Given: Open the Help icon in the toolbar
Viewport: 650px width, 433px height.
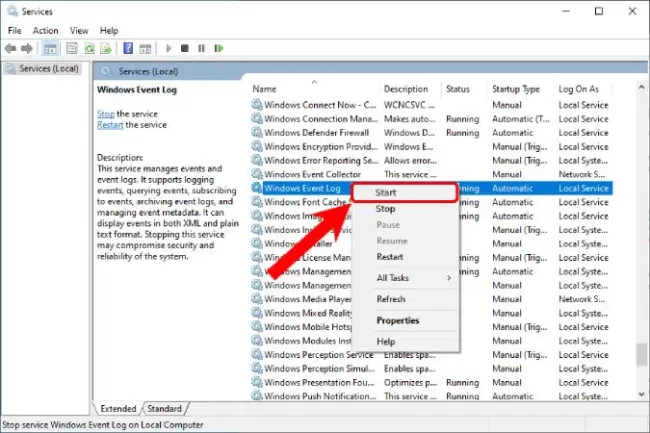Looking at the screenshot, I should pyautogui.click(x=128, y=48).
